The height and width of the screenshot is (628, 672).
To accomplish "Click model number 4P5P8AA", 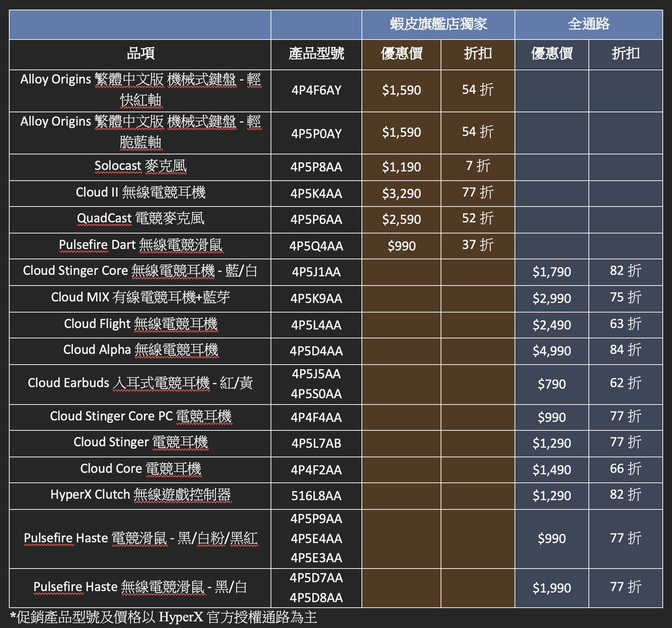I will pyautogui.click(x=316, y=167).
